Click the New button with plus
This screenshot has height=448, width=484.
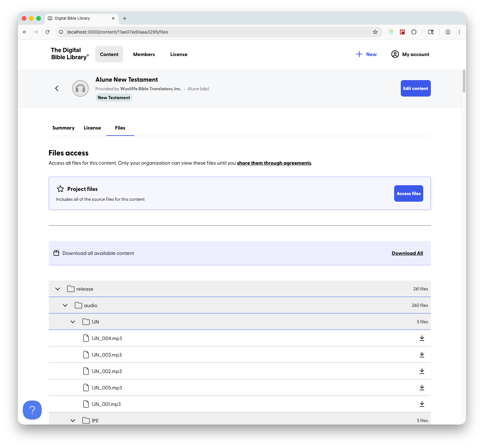coord(366,54)
